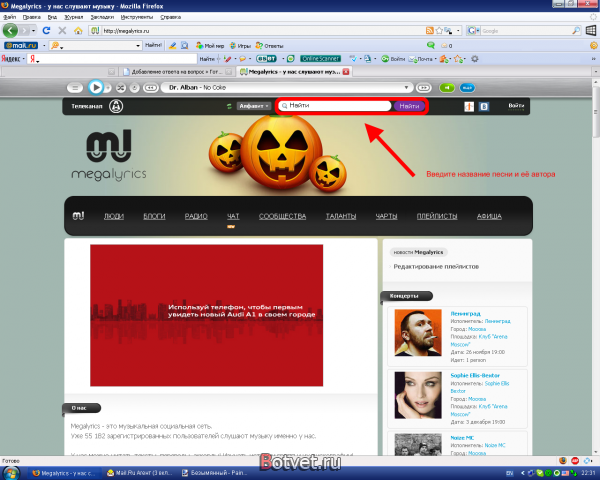Open the back/forward history dropdown arrow
Image resolution: width=600 pixels, height=480 pixels.
click(x=34, y=31)
